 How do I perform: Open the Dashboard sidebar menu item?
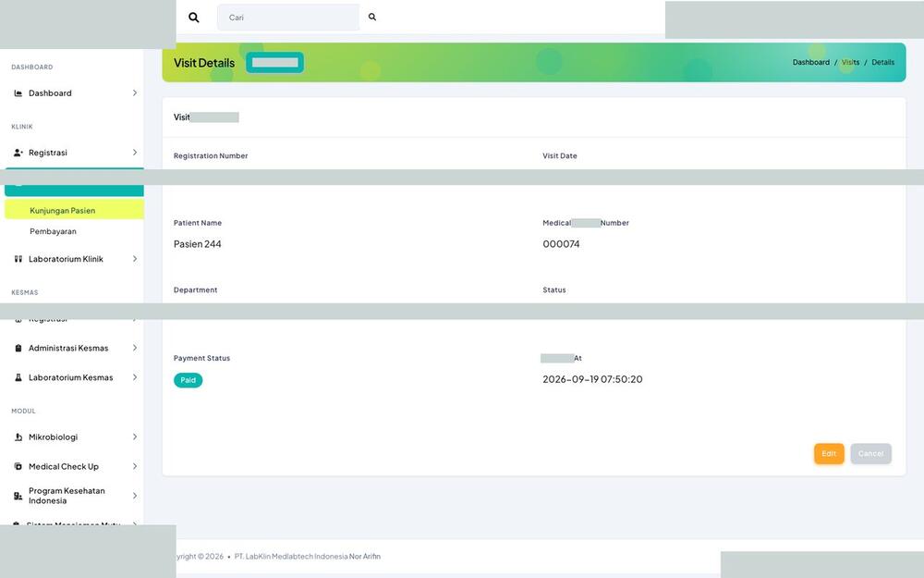click(74, 93)
